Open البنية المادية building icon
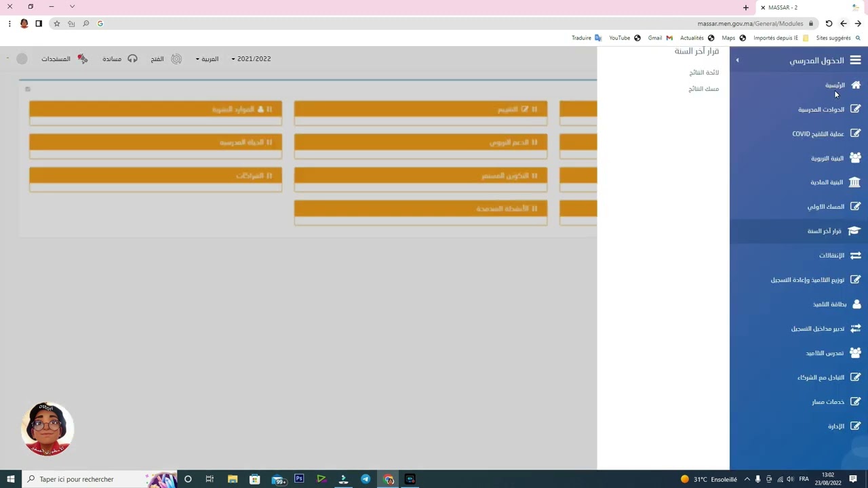868x488 pixels. (x=854, y=182)
